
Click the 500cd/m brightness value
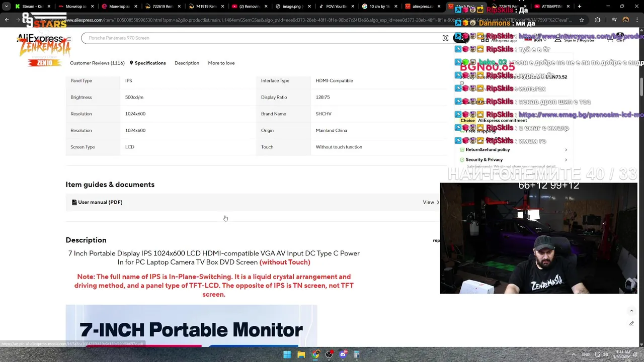[134, 97]
